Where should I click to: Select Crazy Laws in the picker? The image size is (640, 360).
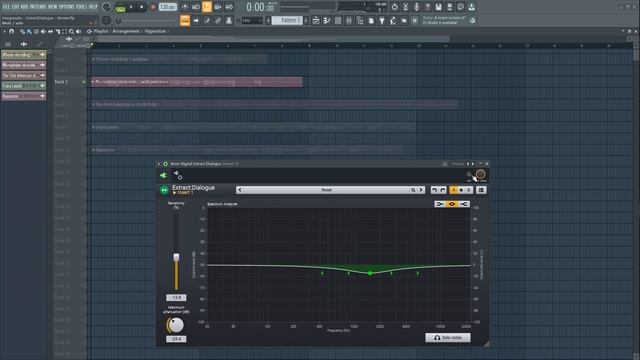coord(24,86)
